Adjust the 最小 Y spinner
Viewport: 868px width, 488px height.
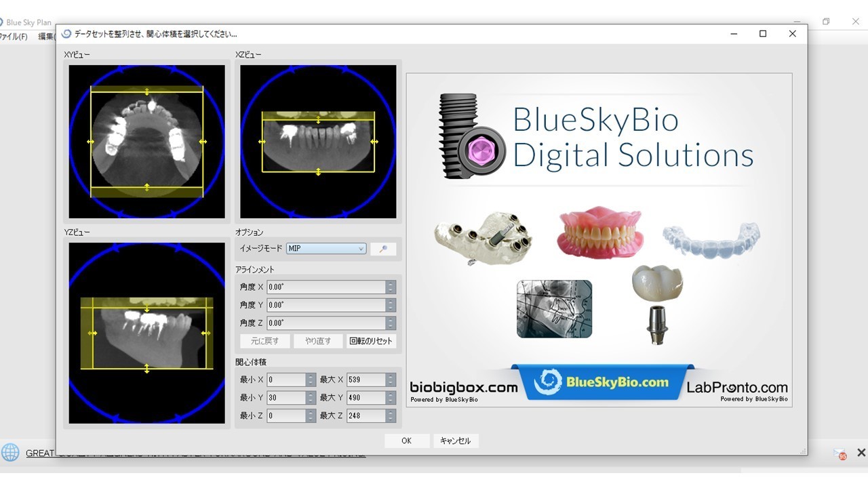[x=311, y=398]
